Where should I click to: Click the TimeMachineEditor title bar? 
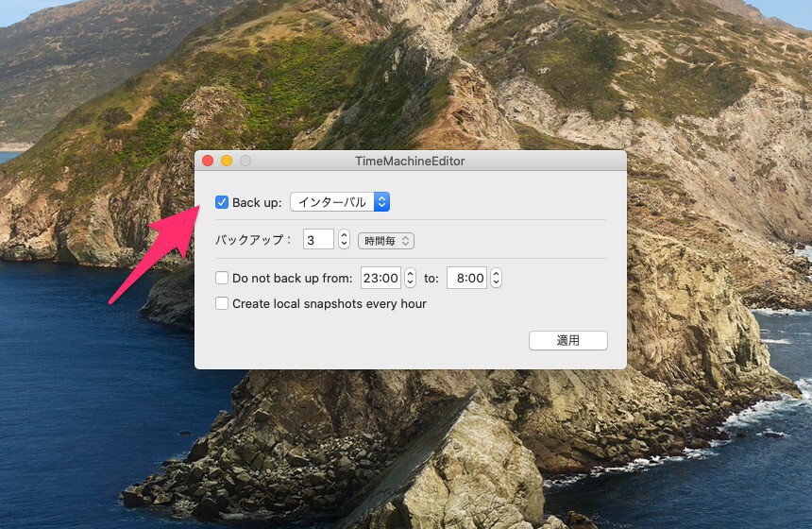[410, 162]
